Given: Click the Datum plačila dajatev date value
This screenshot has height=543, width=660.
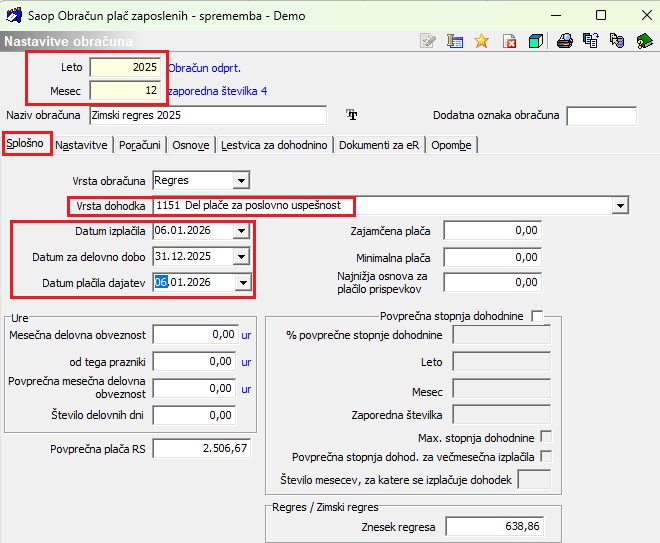Looking at the screenshot, I should [x=183, y=282].
